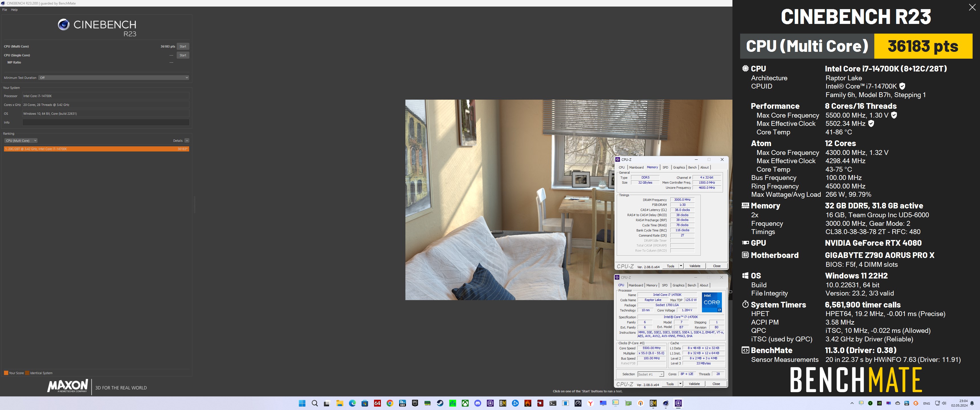
Task: Click the Processor field Intel Core i7-14700K
Action: pos(106,96)
